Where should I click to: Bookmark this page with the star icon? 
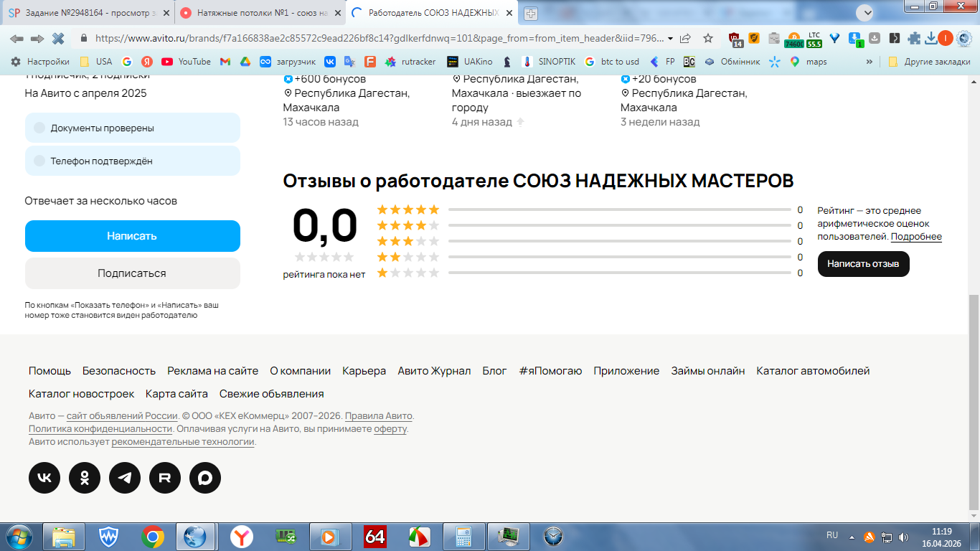pos(708,38)
